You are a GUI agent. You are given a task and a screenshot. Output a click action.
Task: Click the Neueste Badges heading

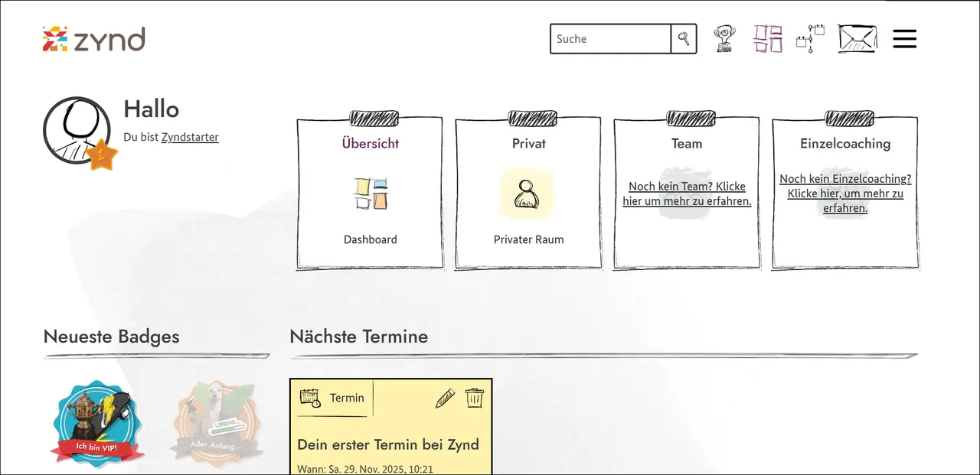pyautogui.click(x=111, y=337)
